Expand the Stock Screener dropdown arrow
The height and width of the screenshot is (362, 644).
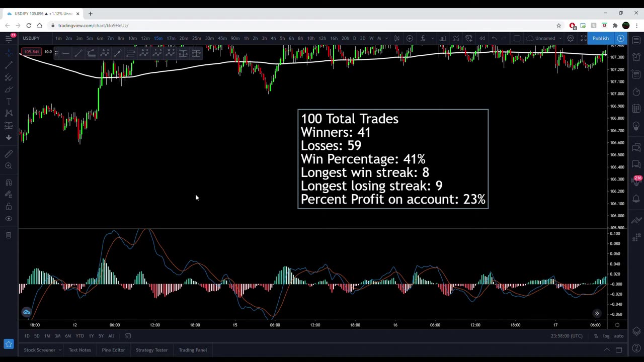coord(59,350)
